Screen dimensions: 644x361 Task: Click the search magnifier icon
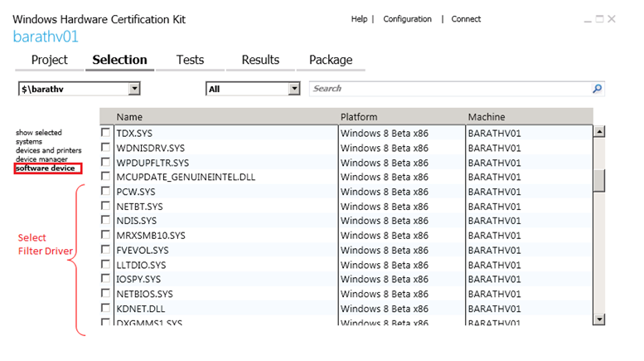point(597,89)
